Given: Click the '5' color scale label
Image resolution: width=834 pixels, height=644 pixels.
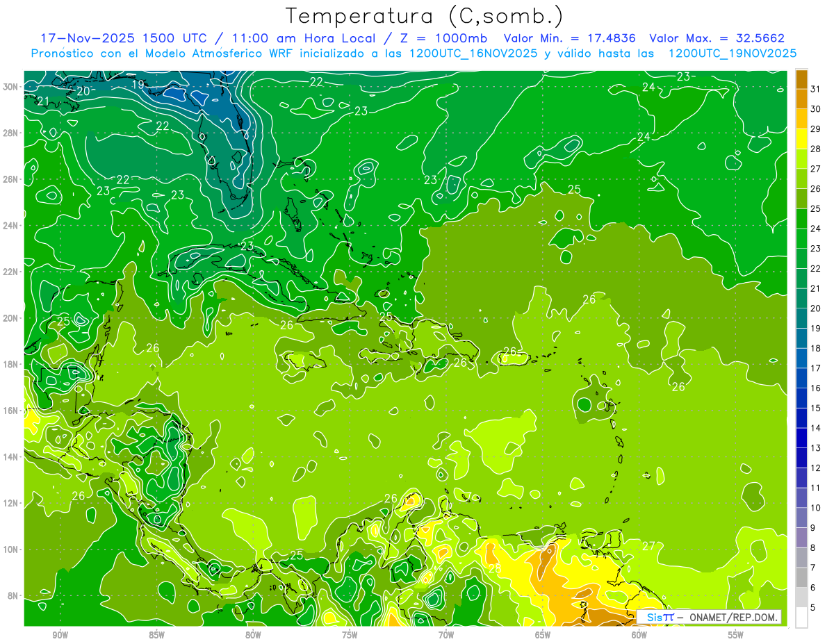Looking at the screenshot, I should pos(813,608).
